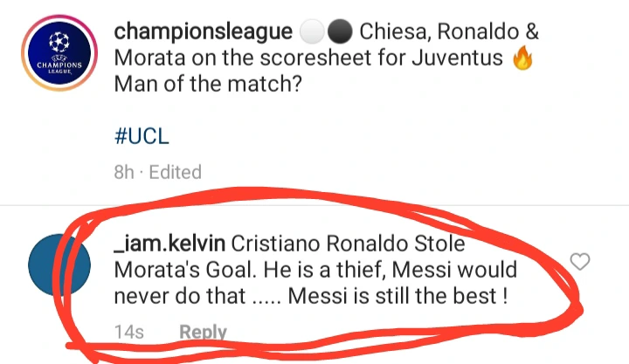Like the comment with the heart icon

(579, 261)
